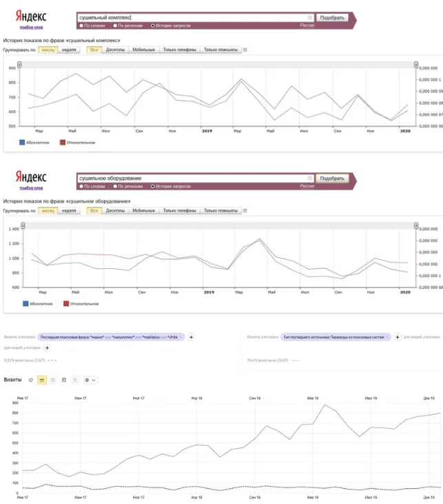Select the area chart view icon next to Визиты
Viewport: 443px width, 504px height.
pos(53,380)
